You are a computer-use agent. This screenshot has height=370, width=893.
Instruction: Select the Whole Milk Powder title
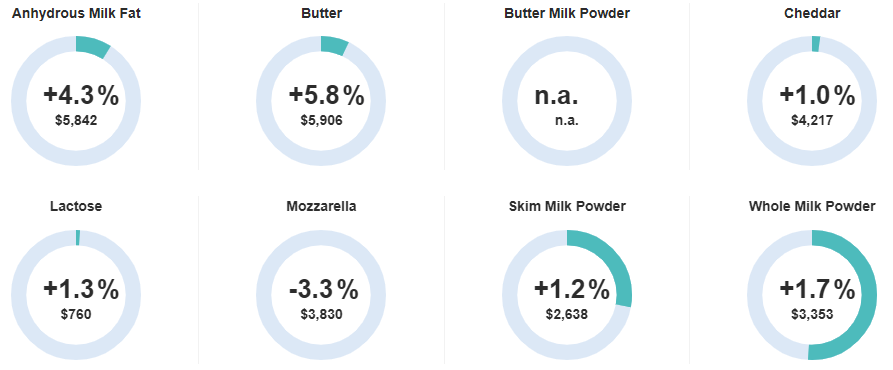tap(812, 206)
